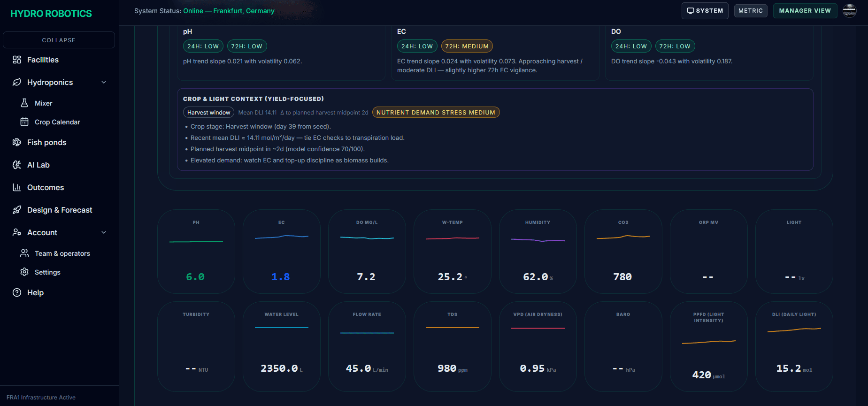Click 'FRA1 Infrastructure Active' footer text
868x406 pixels.
41,398
